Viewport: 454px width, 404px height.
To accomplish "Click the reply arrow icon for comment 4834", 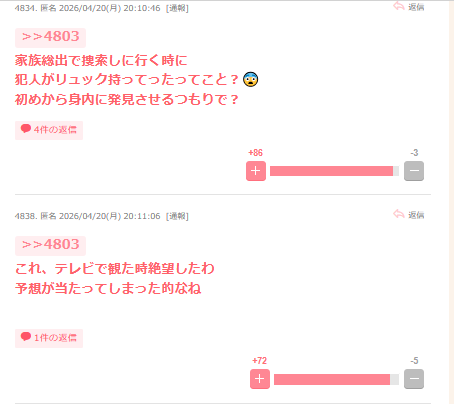I will pos(399,6).
